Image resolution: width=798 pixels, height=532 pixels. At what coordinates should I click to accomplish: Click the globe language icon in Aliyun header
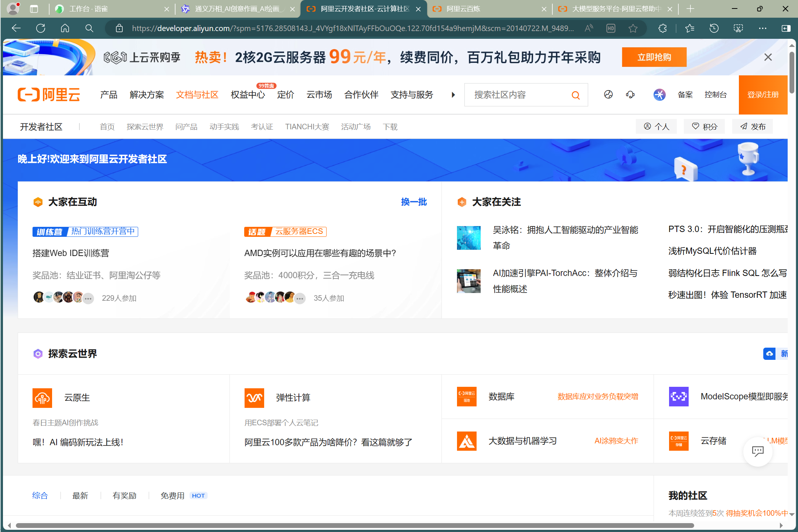pyautogui.click(x=608, y=95)
